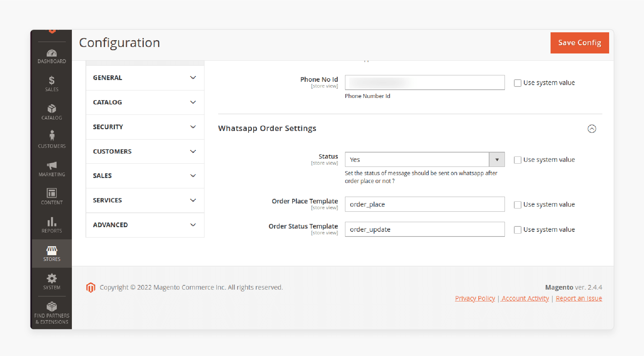Enable Use system value for Phone No Id
Viewport: 644px width, 356px height.
pos(517,83)
